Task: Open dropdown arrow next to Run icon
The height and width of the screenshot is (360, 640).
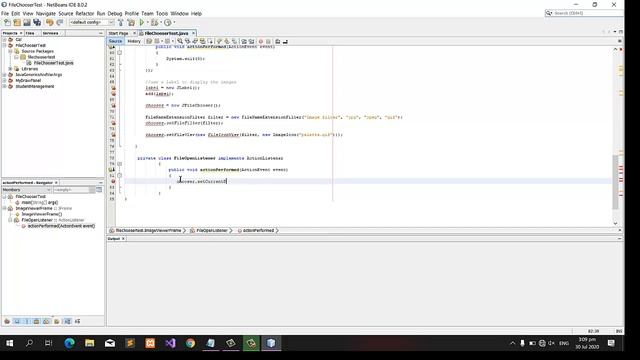Action: 147,22
